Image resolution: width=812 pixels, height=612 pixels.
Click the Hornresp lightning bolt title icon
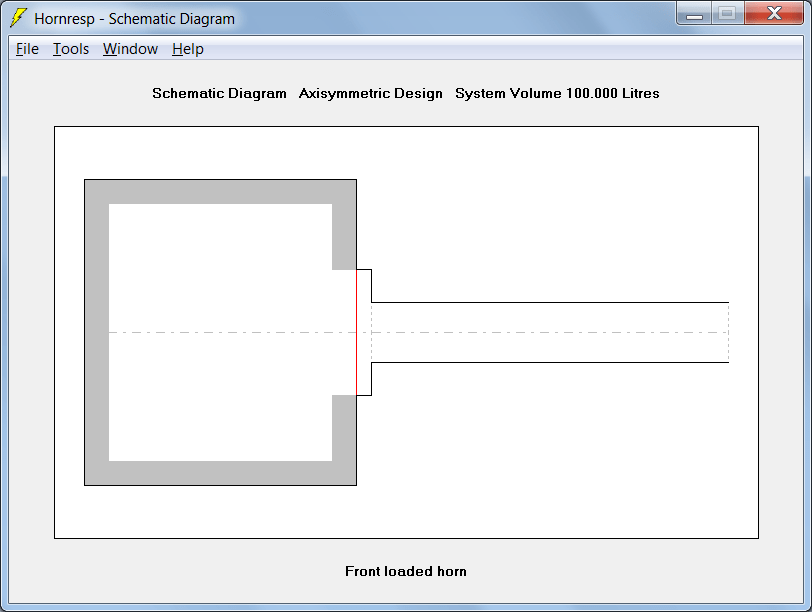19,18
